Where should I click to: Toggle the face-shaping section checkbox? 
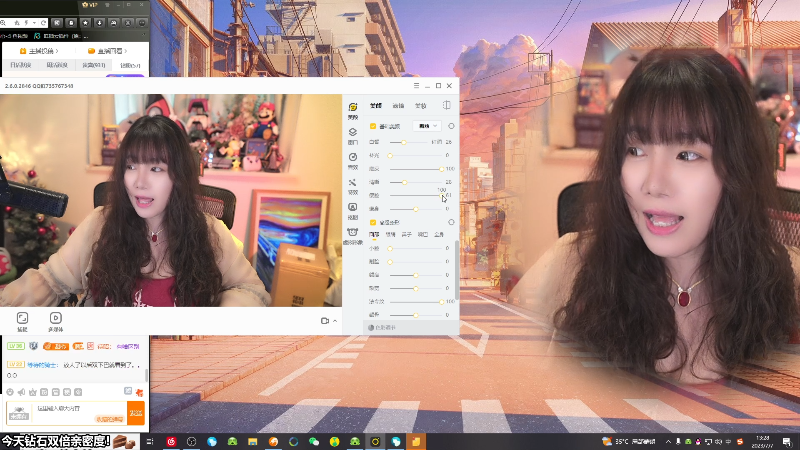click(373, 222)
